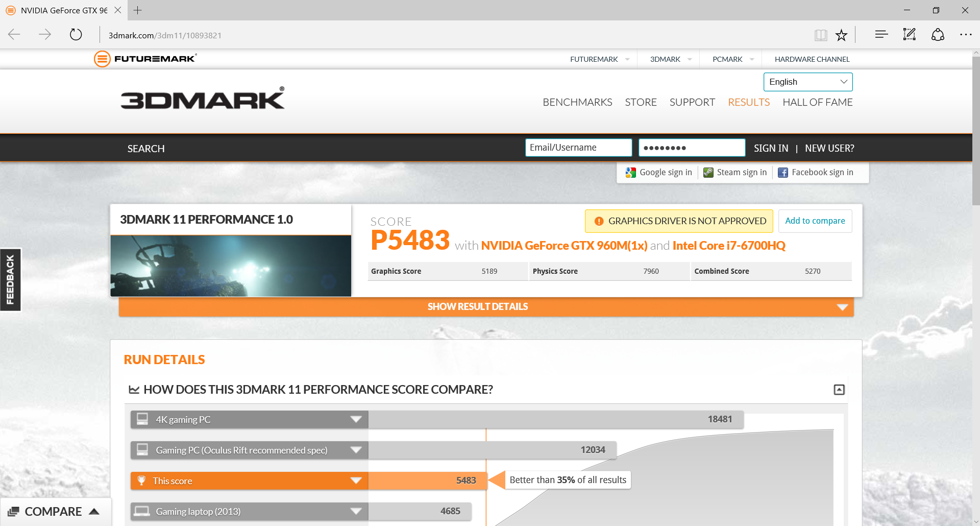Open the HALL OF FAME page
Screen dimensions: 980x526
click(817, 102)
